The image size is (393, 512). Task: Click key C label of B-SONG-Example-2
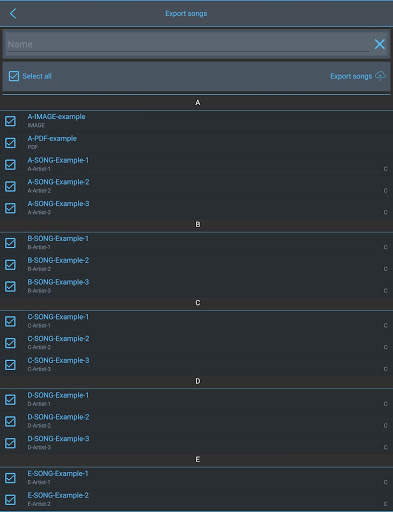(x=385, y=269)
